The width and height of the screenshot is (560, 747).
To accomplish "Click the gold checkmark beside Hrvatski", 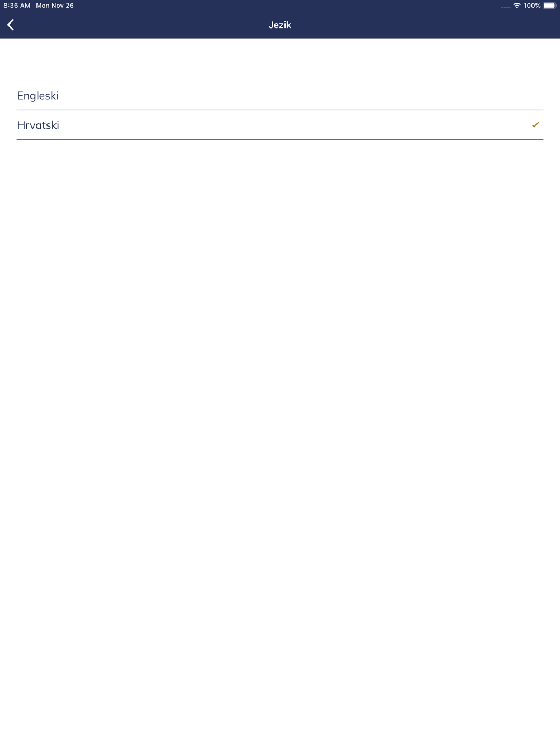I will click(x=535, y=125).
